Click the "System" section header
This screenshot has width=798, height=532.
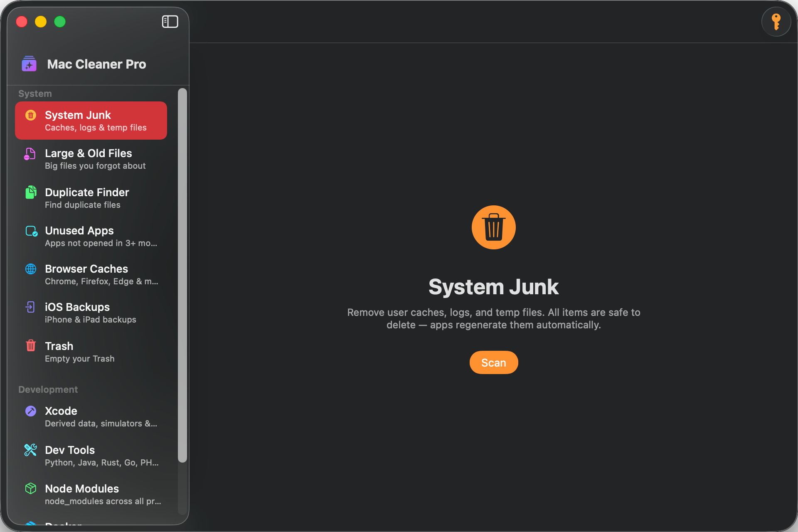point(35,94)
